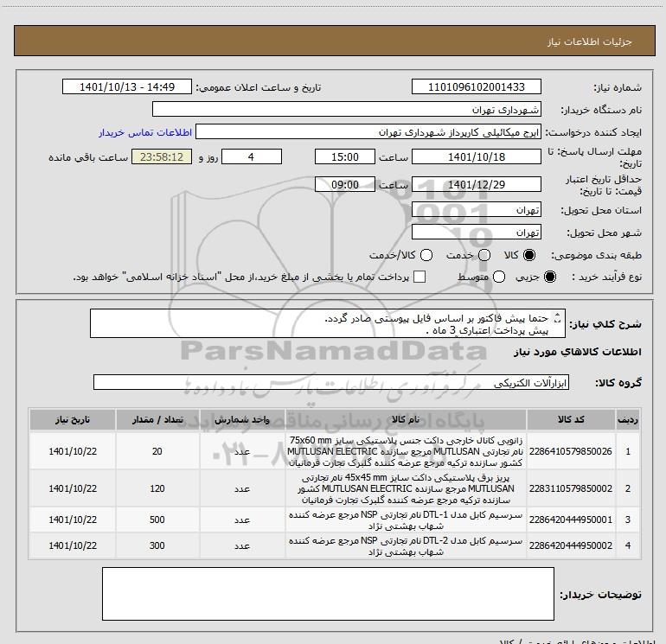Click the گروه کالا field ابزارآلات الکتریکی
This screenshot has width=666, height=644.
[331, 382]
